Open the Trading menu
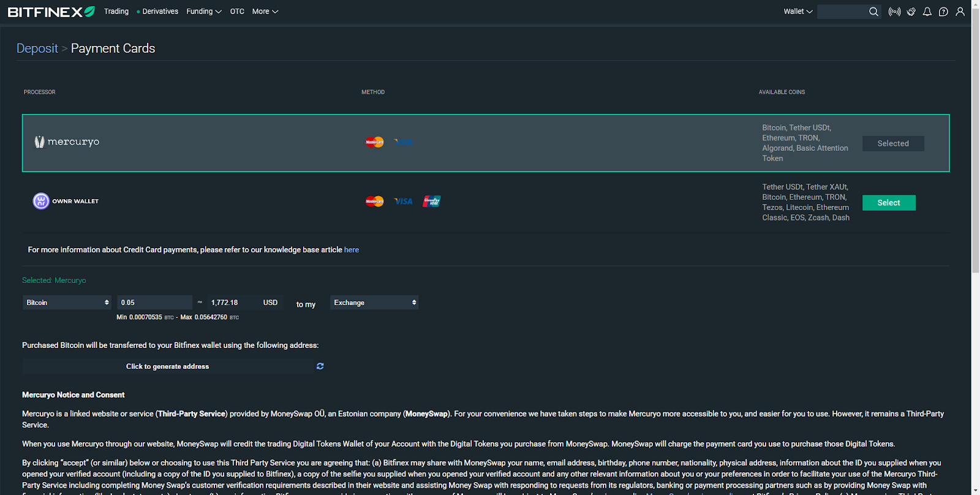 [116, 12]
